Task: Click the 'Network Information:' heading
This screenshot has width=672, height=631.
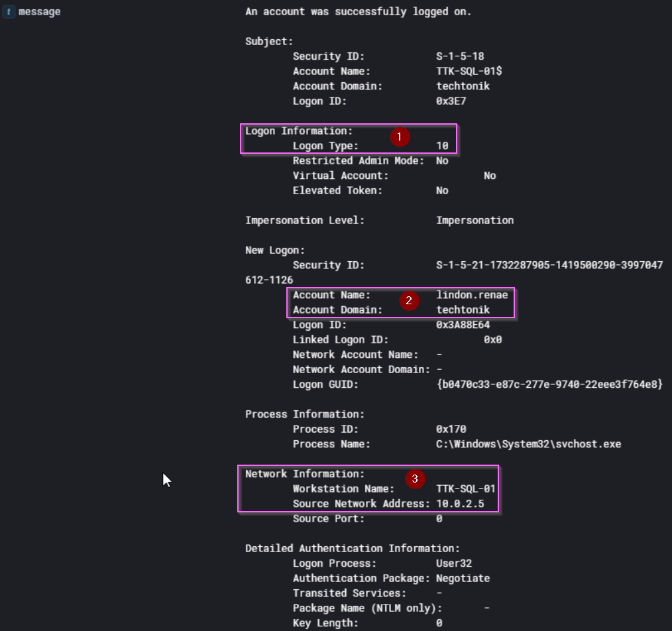Action: [x=305, y=474]
